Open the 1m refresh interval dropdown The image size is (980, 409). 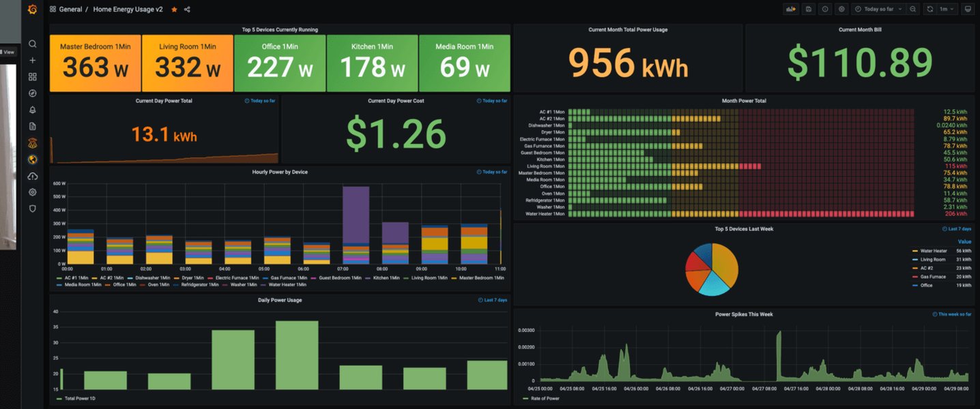(945, 8)
